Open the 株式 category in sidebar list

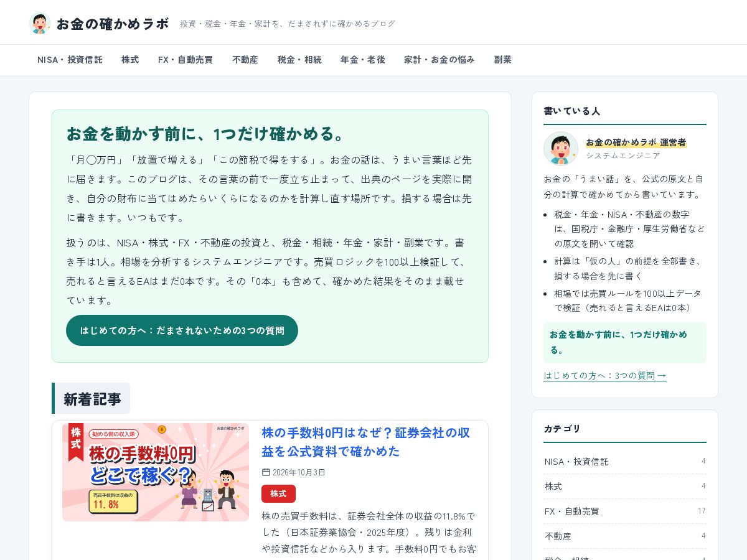(625, 486)
